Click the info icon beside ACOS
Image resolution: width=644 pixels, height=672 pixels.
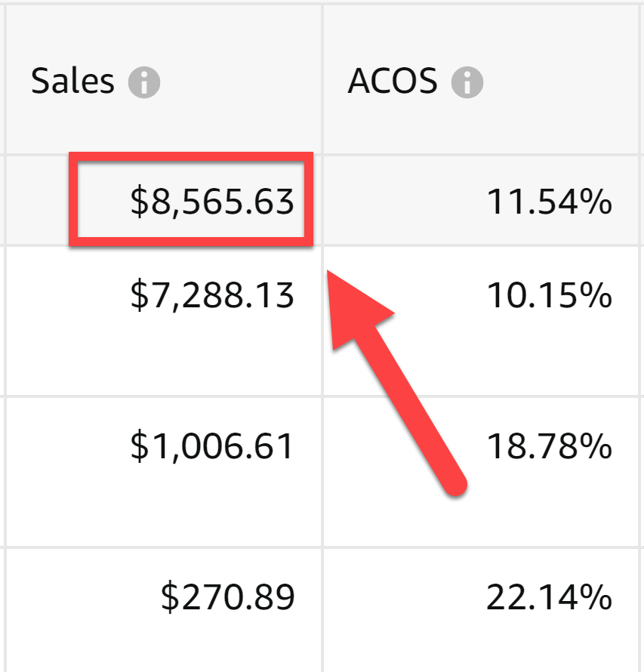(x=467, y=82)
